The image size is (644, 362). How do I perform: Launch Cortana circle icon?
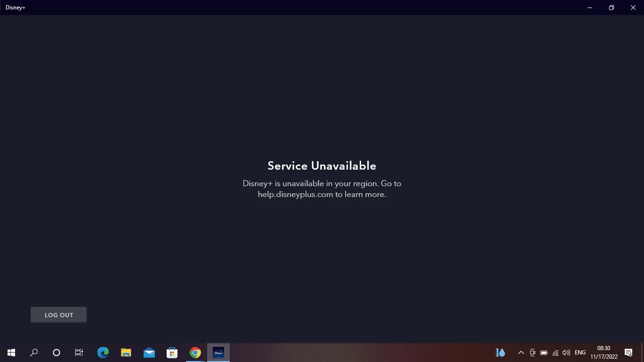pos(56,353)
